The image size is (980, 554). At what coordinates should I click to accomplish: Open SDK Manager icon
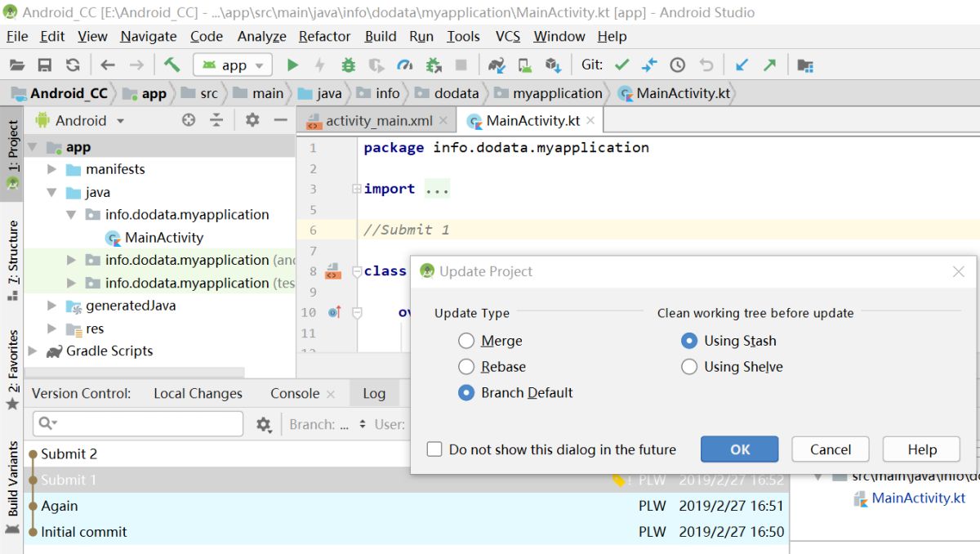553,65
